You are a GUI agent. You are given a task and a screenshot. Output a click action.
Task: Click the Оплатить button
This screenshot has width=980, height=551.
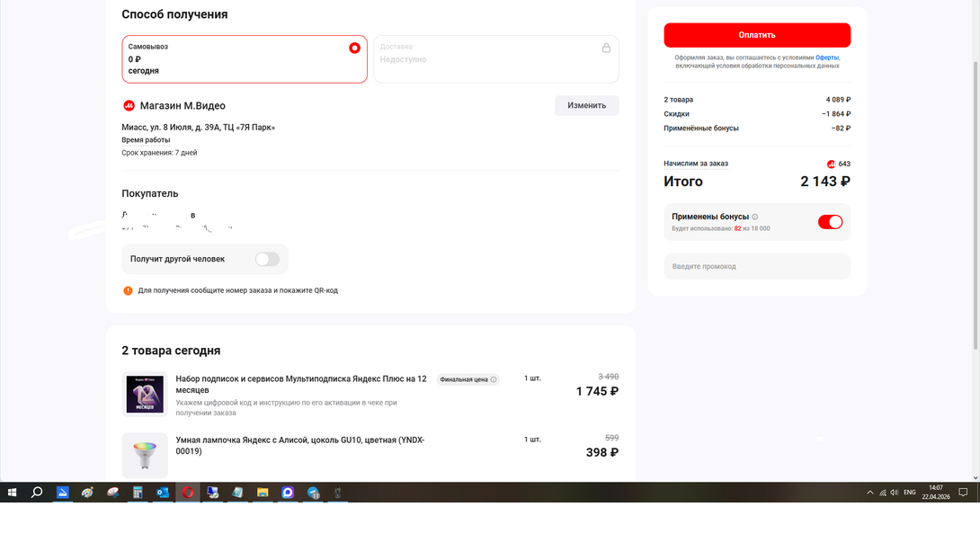coord(757,35)
